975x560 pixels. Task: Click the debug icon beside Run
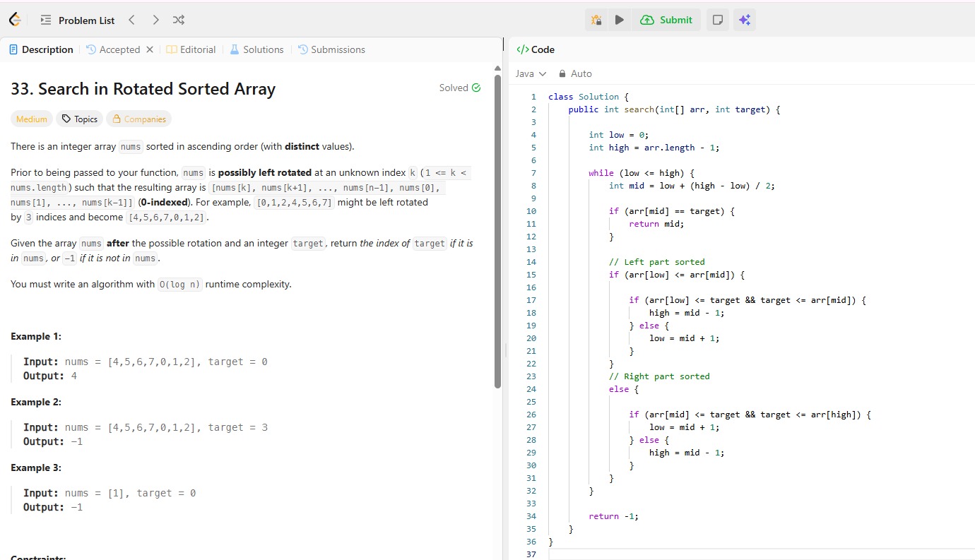click(x=596, y=20)
